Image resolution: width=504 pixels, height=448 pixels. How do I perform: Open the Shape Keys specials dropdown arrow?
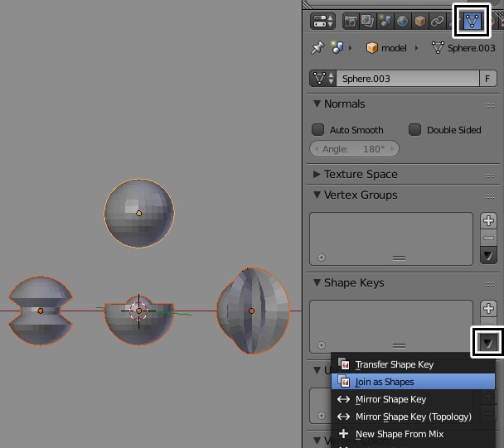[x=488, y=343]
